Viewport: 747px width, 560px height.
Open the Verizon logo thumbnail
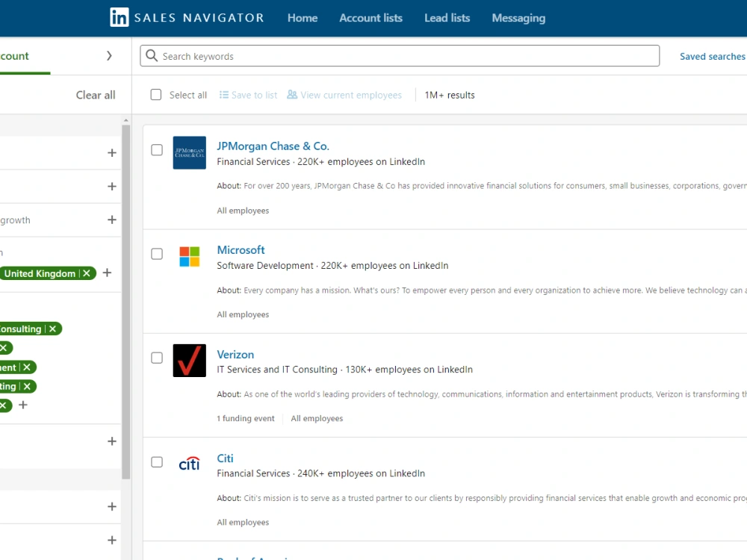189,361
